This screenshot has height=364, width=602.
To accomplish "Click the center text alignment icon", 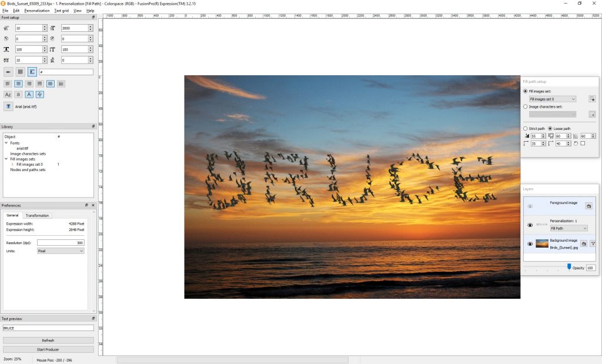I will click(19, 84).
